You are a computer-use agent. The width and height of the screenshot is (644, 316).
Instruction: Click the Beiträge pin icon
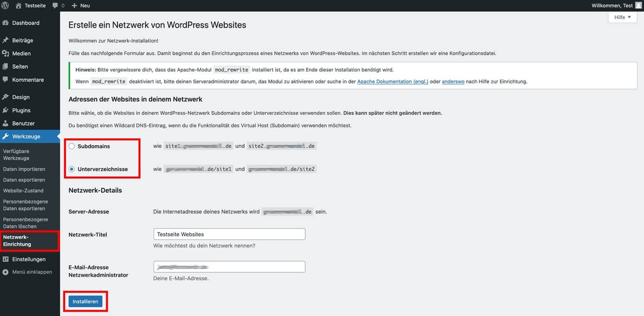point(6,40)
